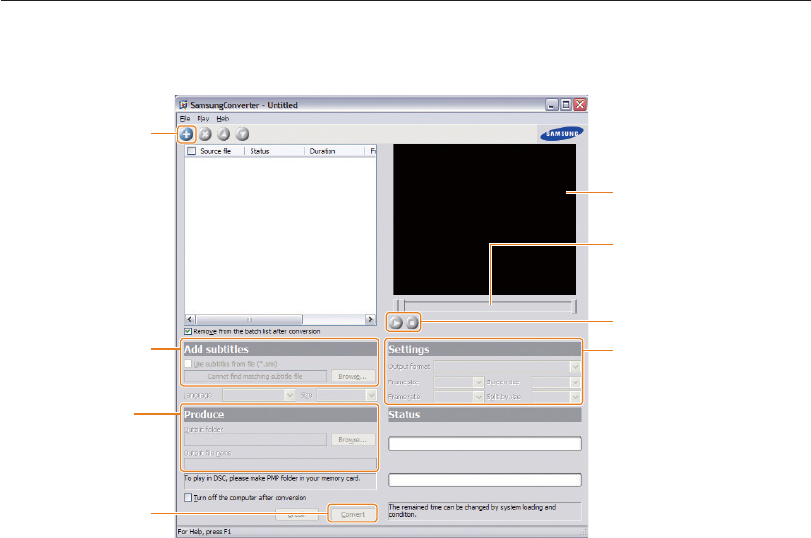Screen dimensions: 811x538
Task: Click the Move up arrow toolbar icon
Action: click(223, 134)
